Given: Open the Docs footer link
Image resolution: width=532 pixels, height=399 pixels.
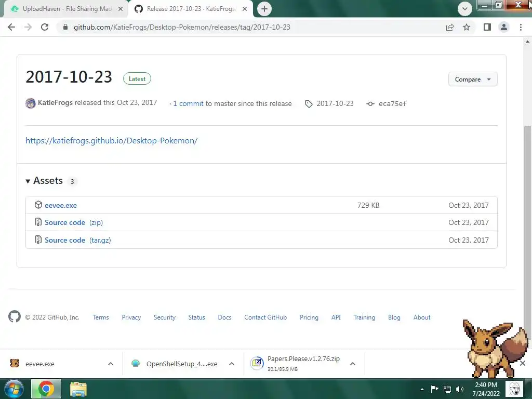Looking at the screenshot, I should tap(224, 317).
